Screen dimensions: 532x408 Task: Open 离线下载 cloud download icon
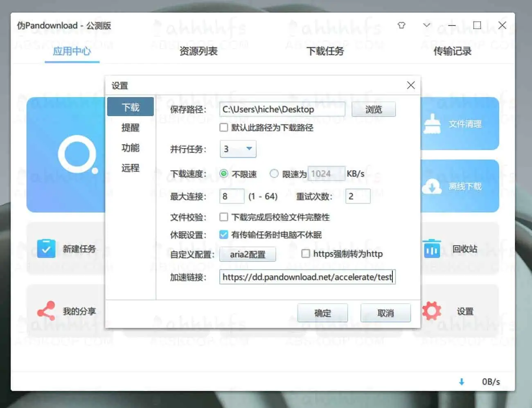(x=433, y=186)
